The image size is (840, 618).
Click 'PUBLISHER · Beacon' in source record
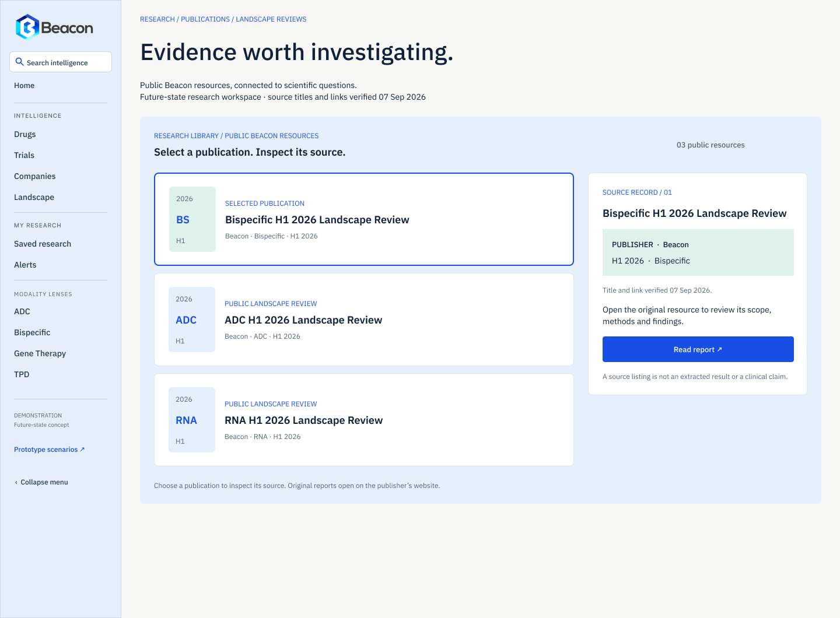coord(650,245)
